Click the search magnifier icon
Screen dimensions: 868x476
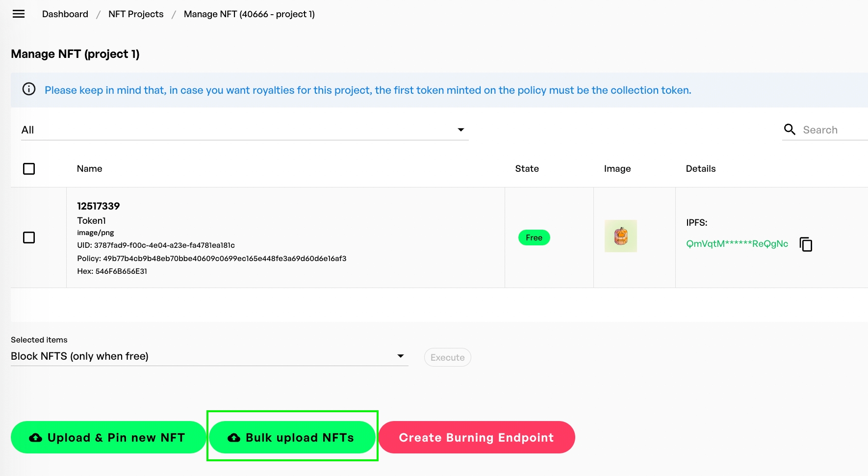[790, 130]
